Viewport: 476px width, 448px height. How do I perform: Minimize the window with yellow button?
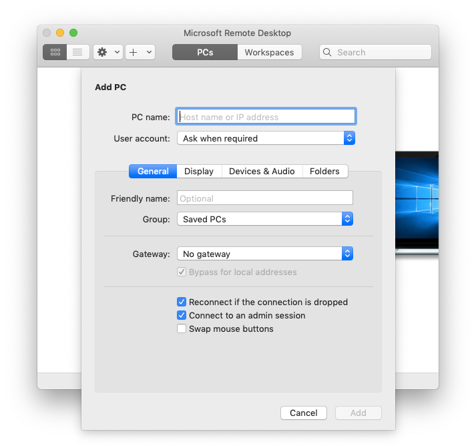click(60, 33)
